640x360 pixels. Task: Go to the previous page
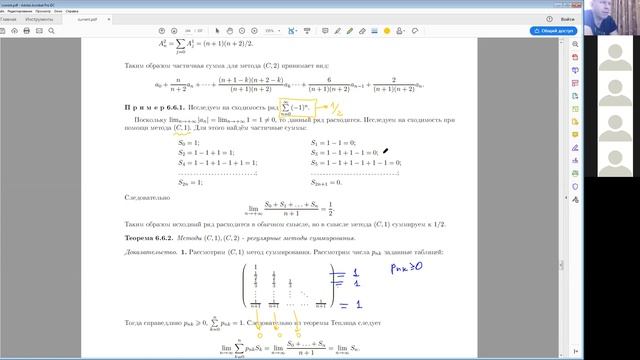point(162,31)
